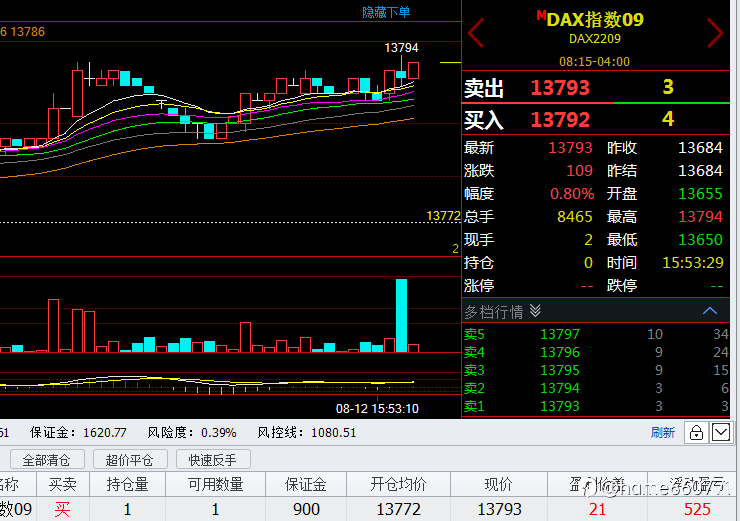The width and height of the screenshot is (740, 521).
Task: Select 卖1 row at 13793
Action: tap(596, 406)
